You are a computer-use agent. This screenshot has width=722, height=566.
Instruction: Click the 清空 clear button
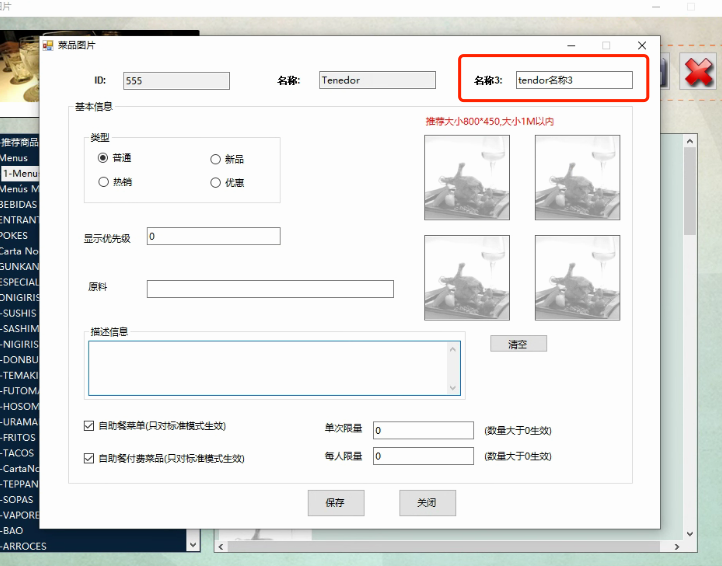pyautogui.click(x=518, y=344)
